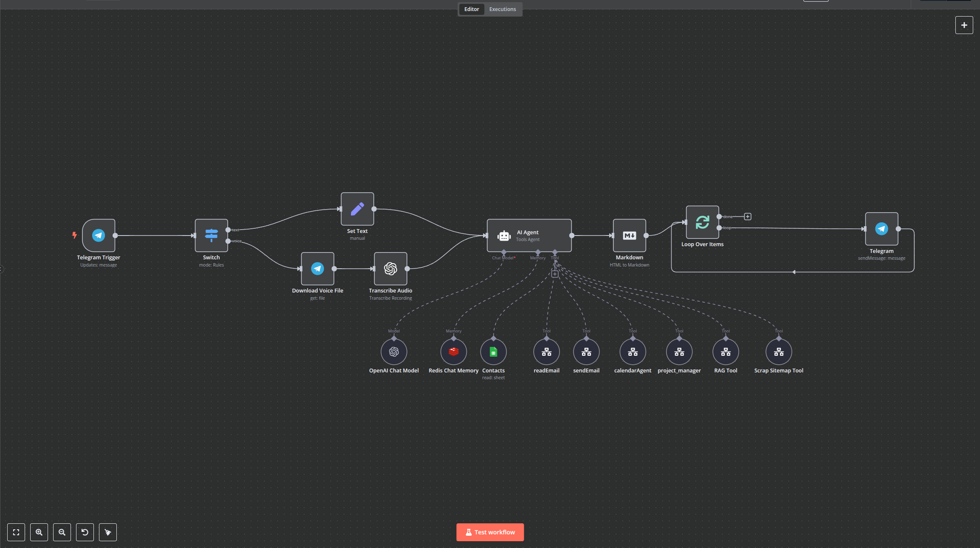
Task: Add a new node with the top-right plus
Action: coord(964,25)
